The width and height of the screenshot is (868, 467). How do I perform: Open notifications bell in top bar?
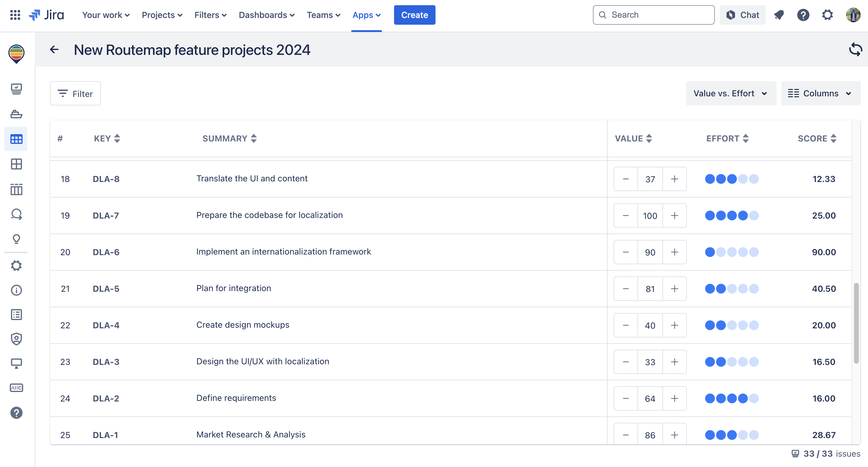coord(779,15)
